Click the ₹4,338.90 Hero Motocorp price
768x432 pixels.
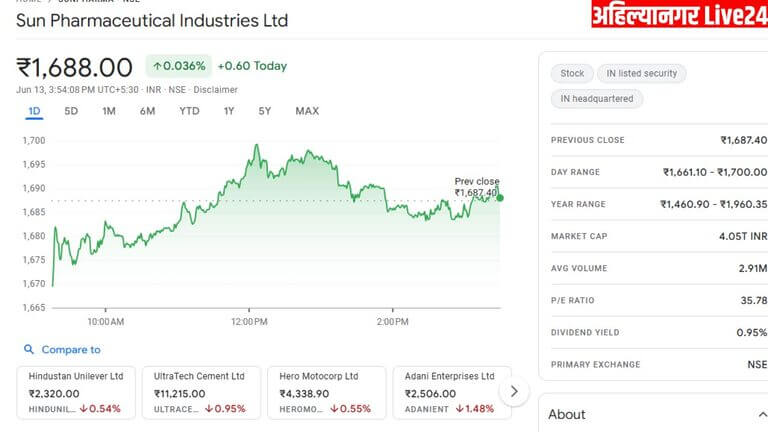coord(304,393)
